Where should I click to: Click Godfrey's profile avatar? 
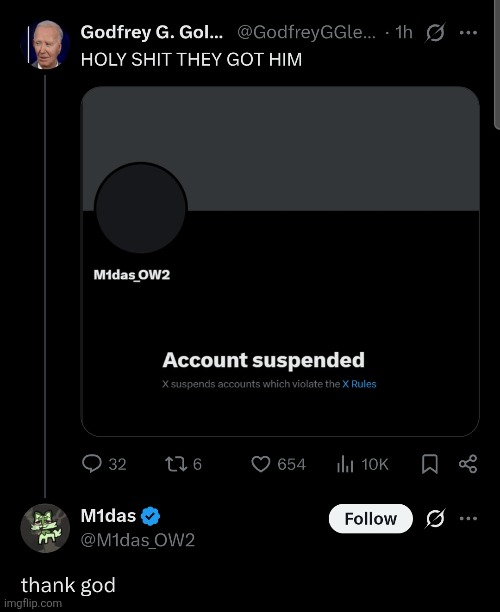(x=45, y=45)
